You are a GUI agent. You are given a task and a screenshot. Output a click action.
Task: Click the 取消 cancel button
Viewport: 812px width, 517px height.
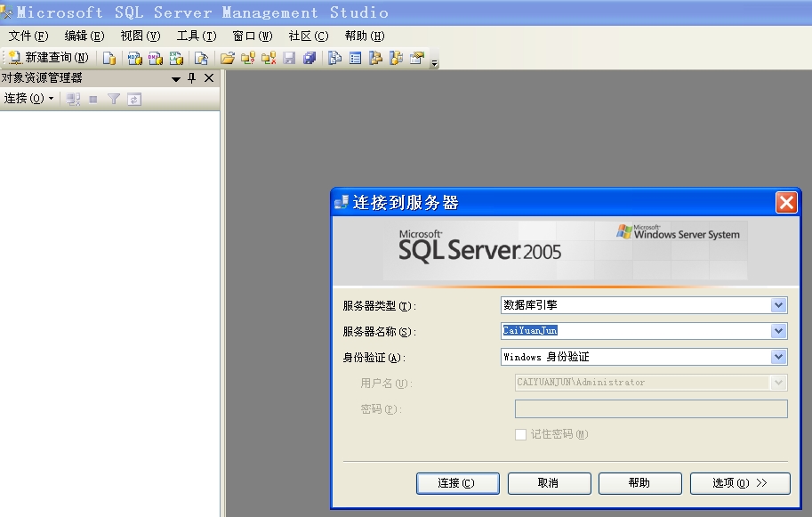(x=549, y=483)
